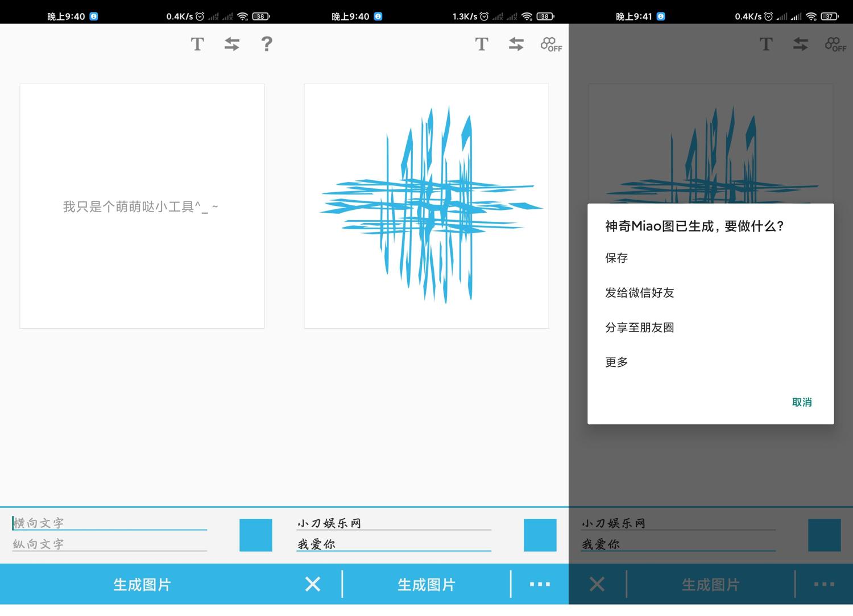
Task: Click the T icon in the middle screen
Action: (482, 44)
